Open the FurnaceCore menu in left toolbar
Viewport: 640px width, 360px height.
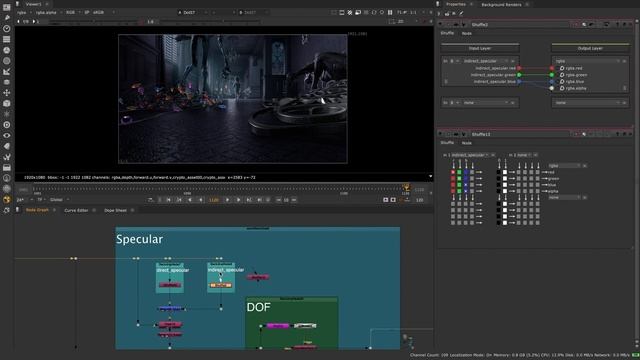(x=7, y=178)
